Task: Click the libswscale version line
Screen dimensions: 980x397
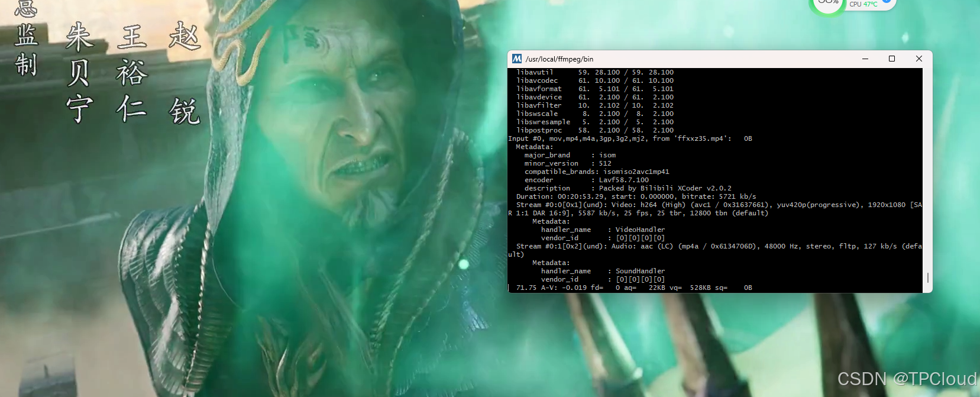Action: coord(595,114)
